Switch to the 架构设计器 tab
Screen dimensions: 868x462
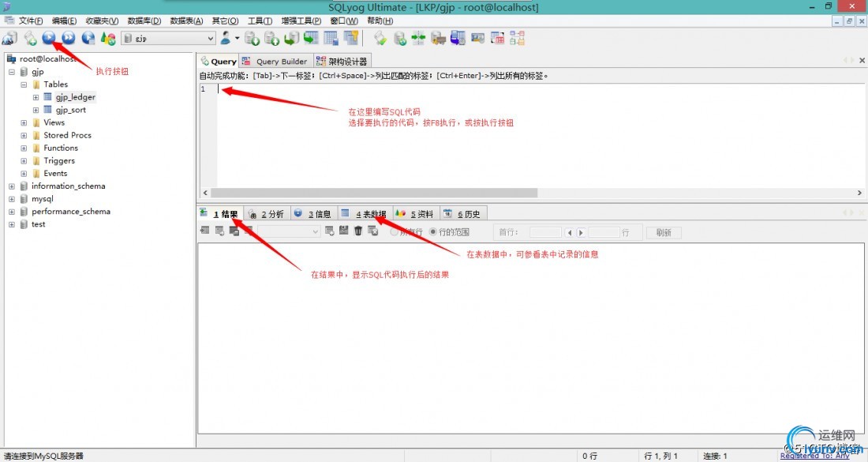[x=342, y=62]
